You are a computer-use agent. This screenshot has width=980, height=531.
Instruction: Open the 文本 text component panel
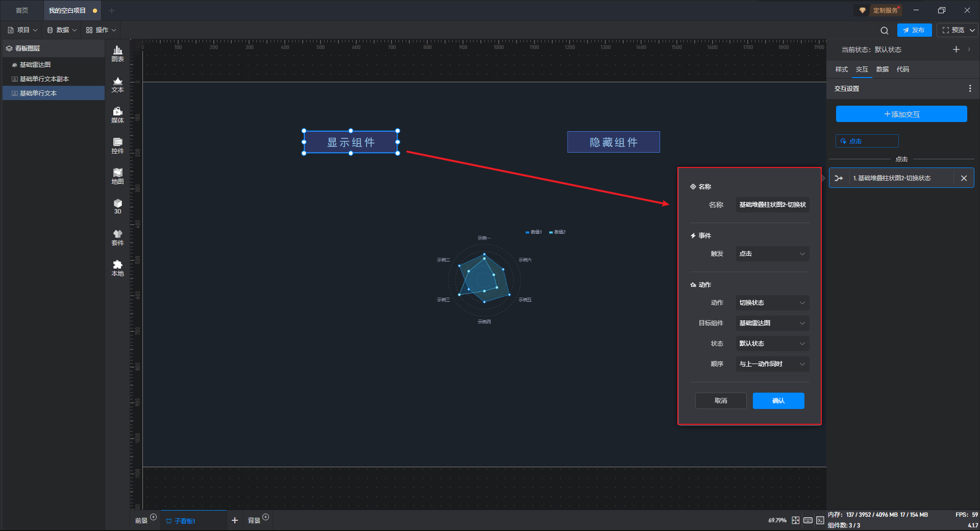117,84
